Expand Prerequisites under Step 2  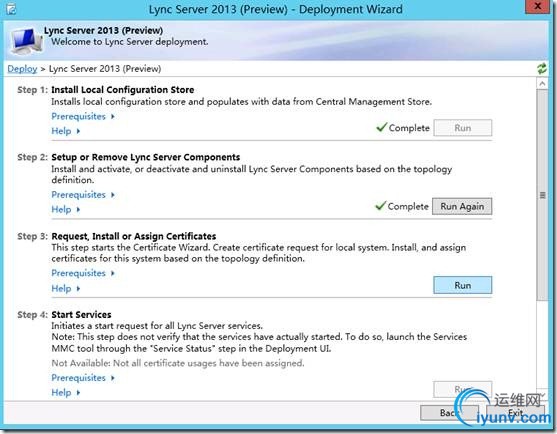point(83,195)
